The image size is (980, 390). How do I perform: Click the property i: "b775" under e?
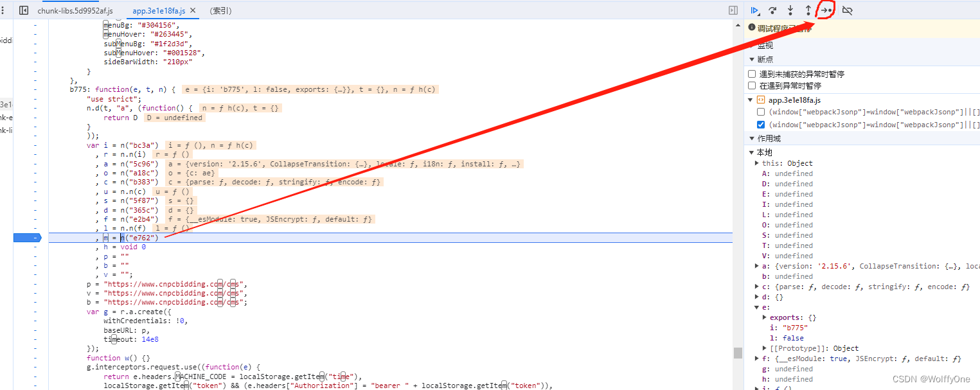pyautogui.click(x=788, y=328)
